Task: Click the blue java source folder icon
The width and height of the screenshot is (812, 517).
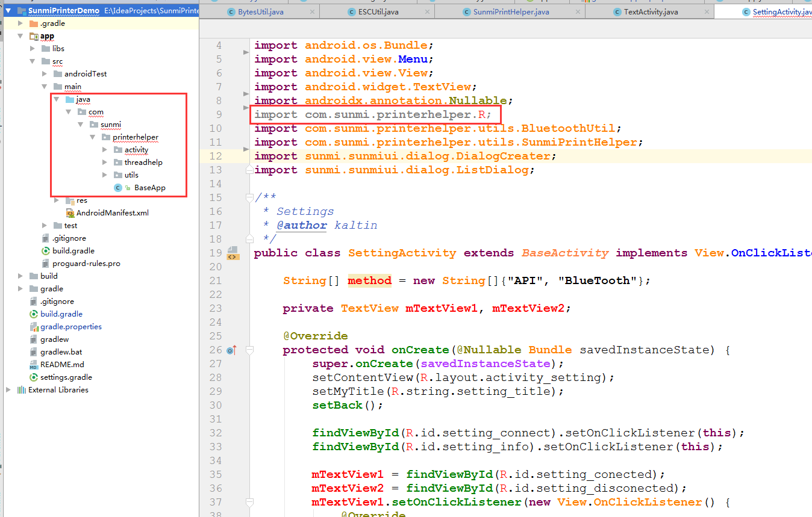Action: tap(68, 99)
